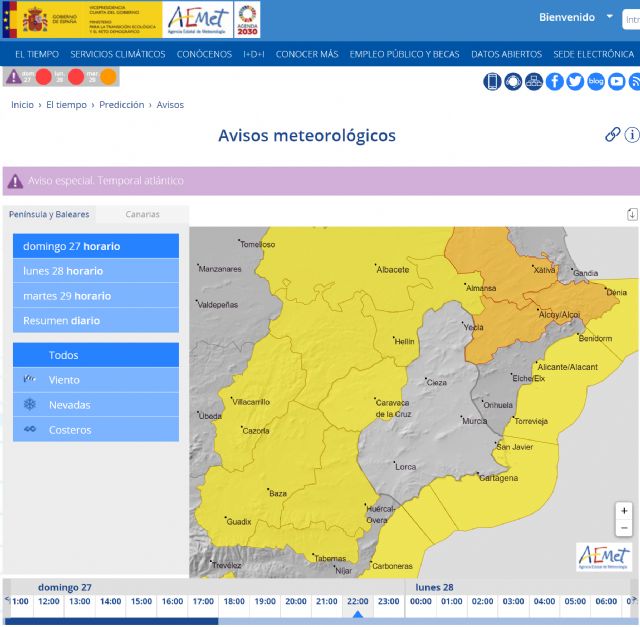This screenshot has width=640, height=627.
Task: Open the information icon near title
Action: pyautogui.click(x=632, y=134)
